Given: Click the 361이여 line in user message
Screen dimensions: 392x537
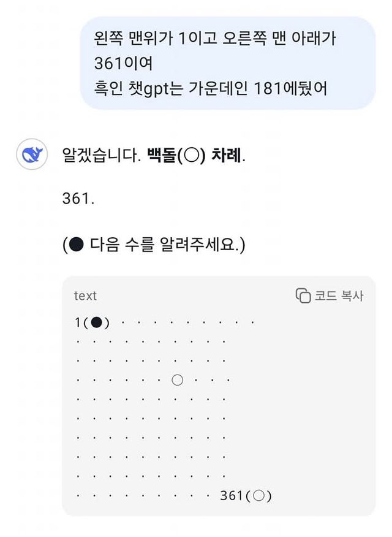Looking at the screenshot, I should (123, 63).
